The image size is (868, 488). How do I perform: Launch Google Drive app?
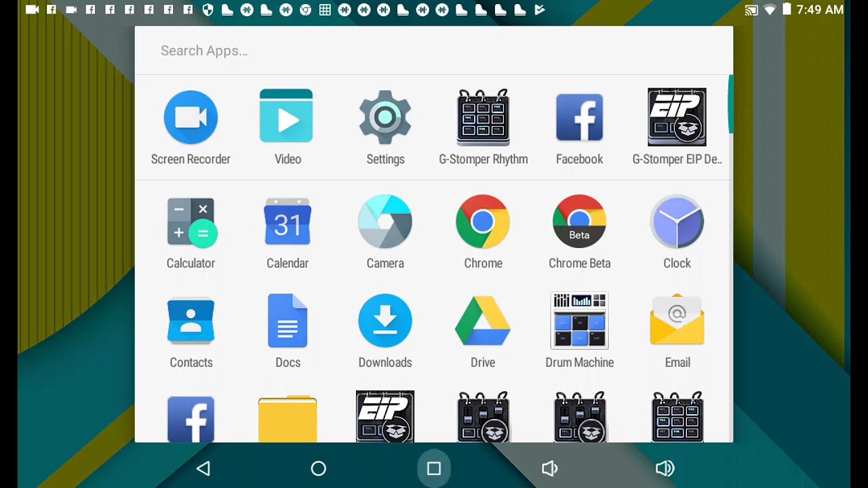pos(483,321)
